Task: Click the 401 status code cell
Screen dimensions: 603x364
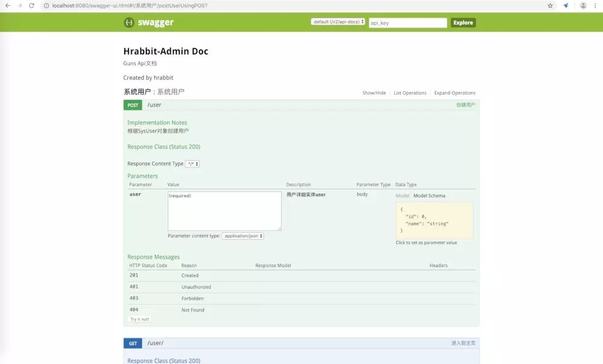Action: pyautogui.click(x=134, y=287)
